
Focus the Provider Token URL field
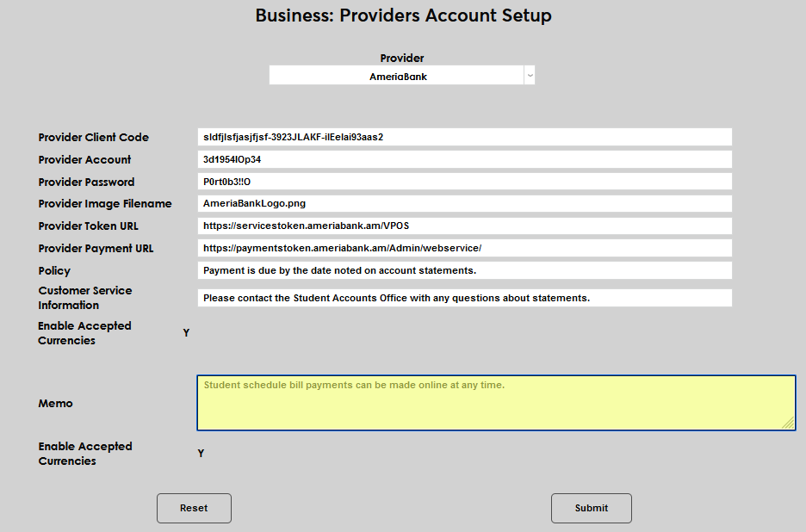464,226
